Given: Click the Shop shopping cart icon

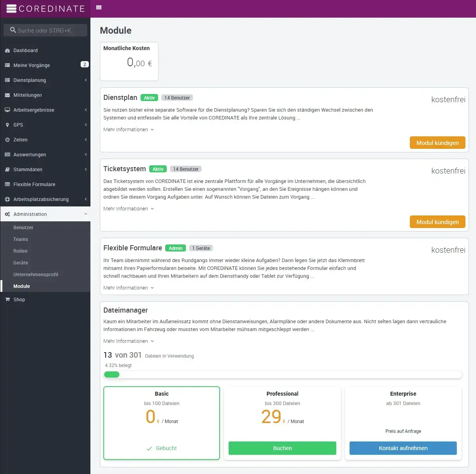Looking at the screenshot, I should pyautogui.click(x=7, y=300).
